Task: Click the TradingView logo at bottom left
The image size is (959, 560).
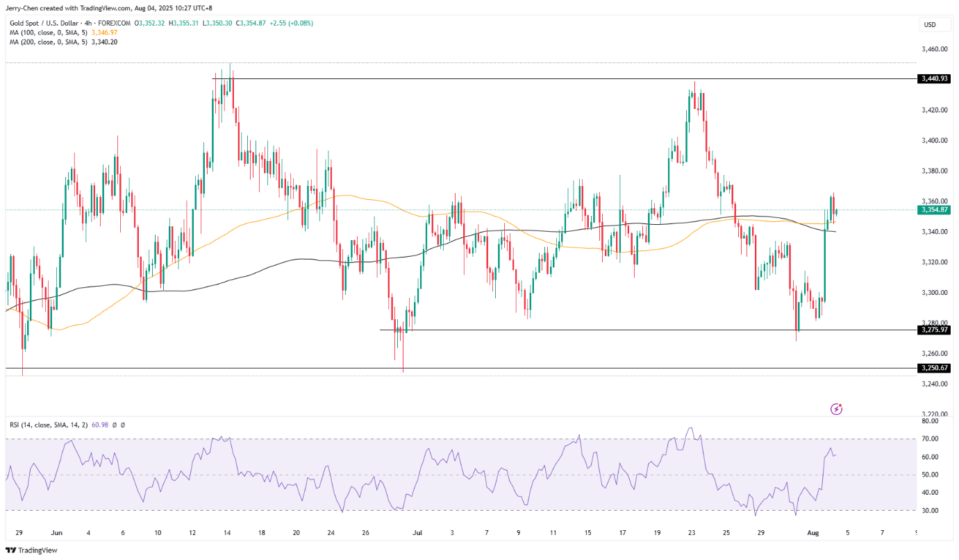Action: coord(31,550)
